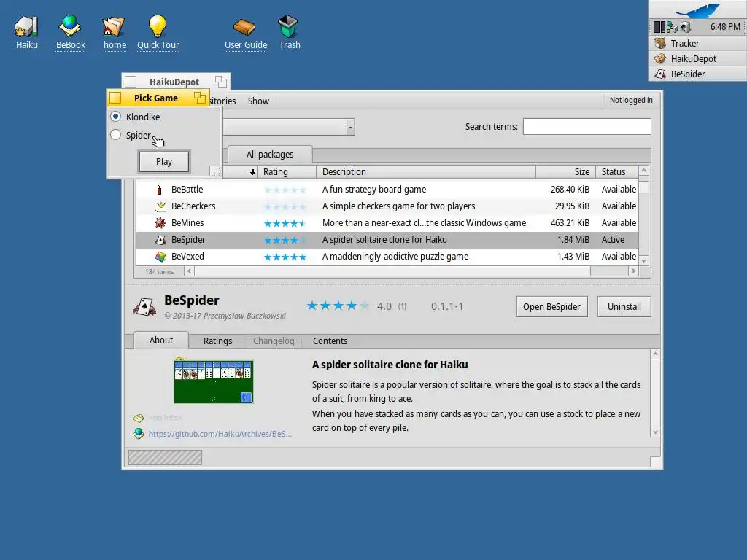Open the GitHub HaikuArchives link
Viewport: 747px width, 560px height.
[x=220, y=434]
